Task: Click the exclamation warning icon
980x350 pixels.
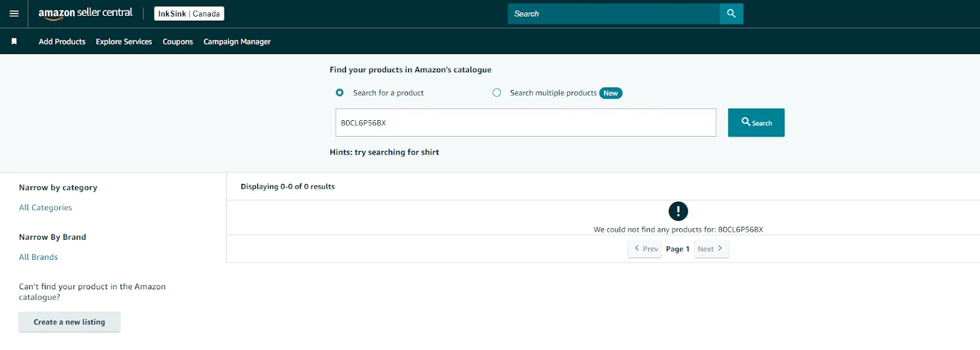Action: pyautogui.click(x=678, y=211)
